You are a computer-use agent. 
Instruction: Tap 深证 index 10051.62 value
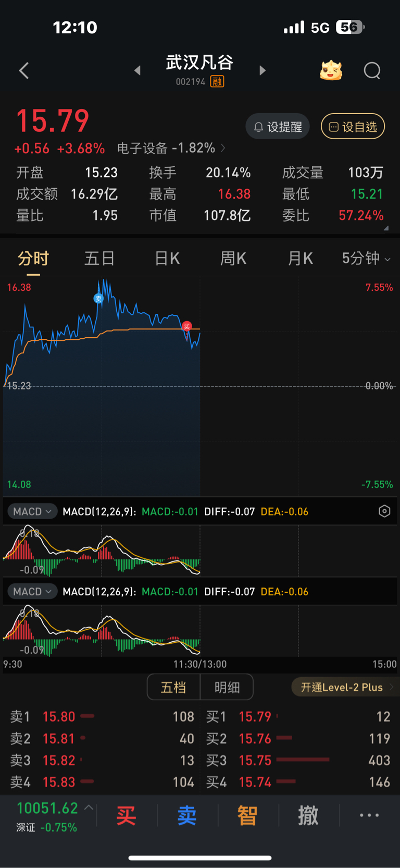point(47,808)
